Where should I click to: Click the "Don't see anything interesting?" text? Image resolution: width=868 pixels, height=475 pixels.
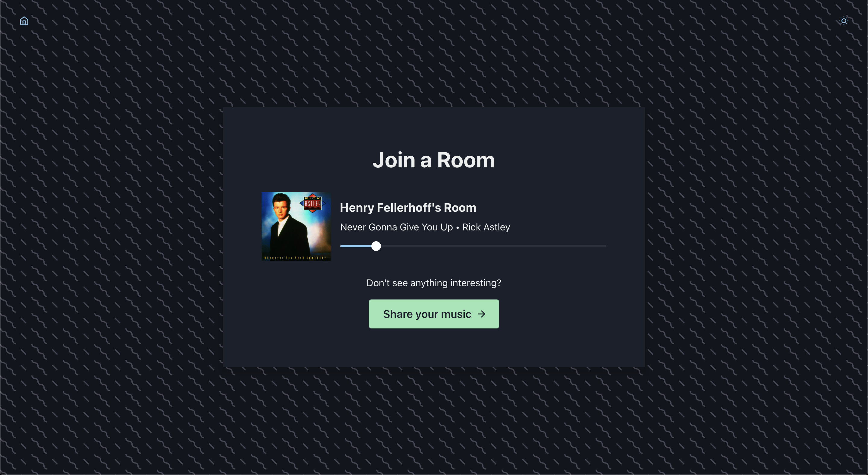[434, 283]
